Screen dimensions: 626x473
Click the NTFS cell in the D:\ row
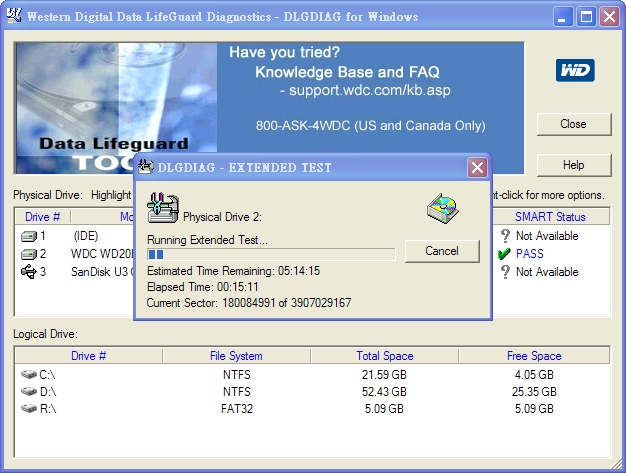237,392
